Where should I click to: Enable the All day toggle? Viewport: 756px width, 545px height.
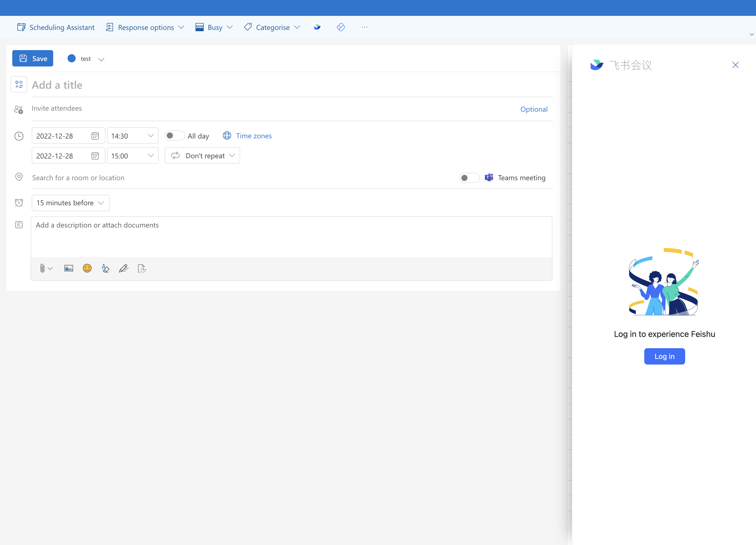(174, 135)
